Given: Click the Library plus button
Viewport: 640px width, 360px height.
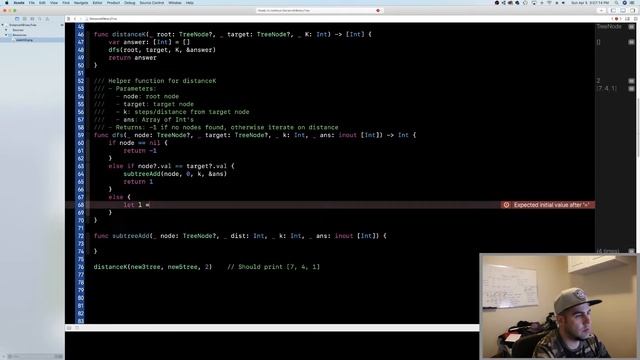Looking at the screenshot, I should pos(601,11).
